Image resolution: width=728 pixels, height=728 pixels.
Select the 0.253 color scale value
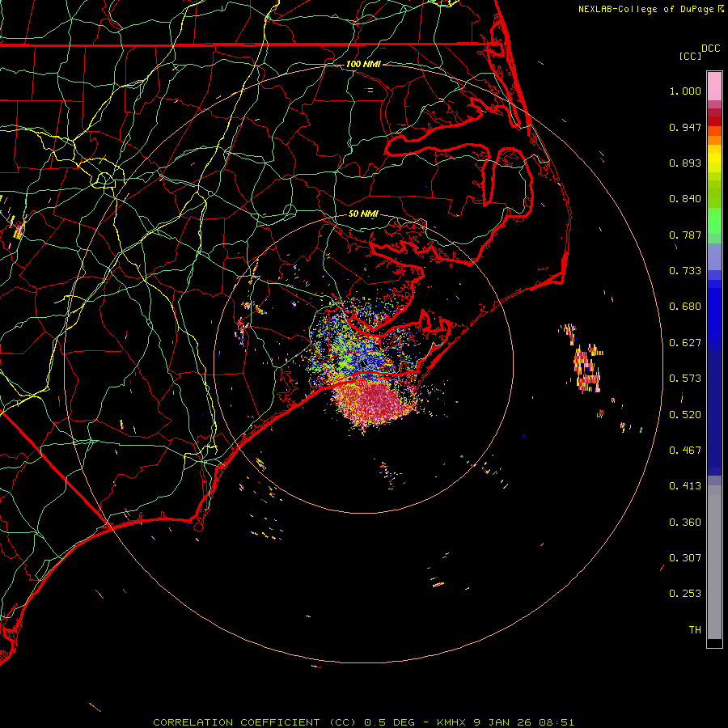click(x=685, y=594)
